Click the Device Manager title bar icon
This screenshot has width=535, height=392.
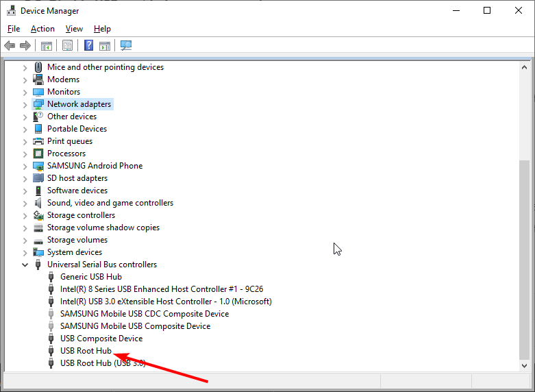[11, 10]
